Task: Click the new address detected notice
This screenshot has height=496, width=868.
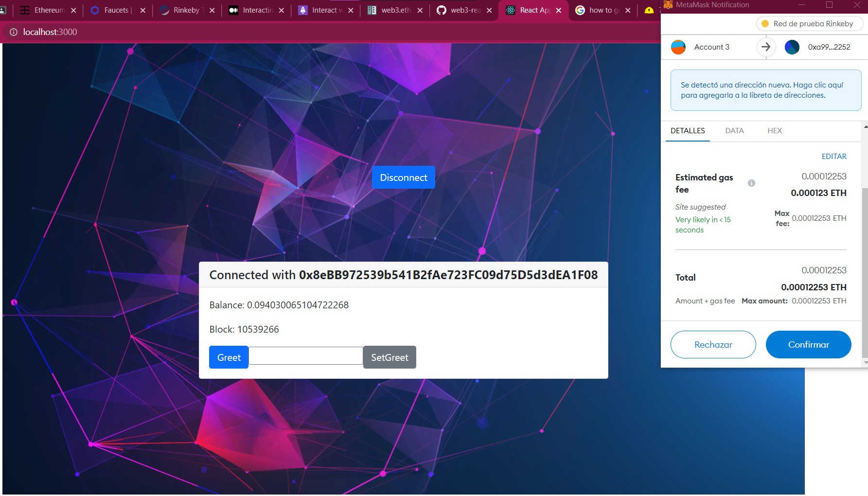Action: [766, 90]
